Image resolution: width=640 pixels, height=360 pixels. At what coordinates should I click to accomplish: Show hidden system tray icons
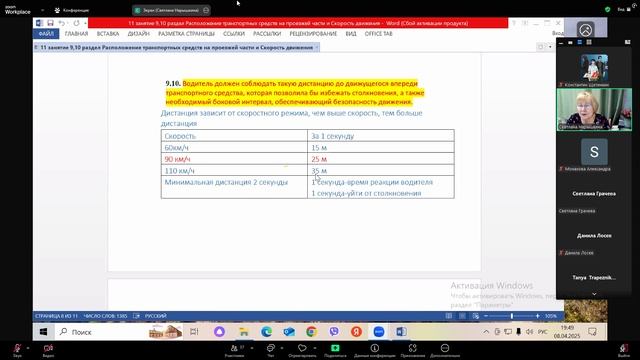pos(486,332)
